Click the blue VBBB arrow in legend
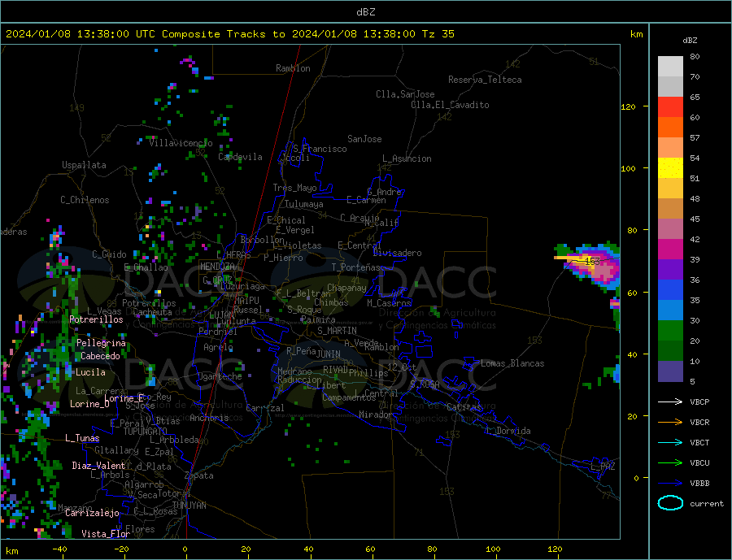This screenshot has height=560, width=732. (x=670, y=484)
